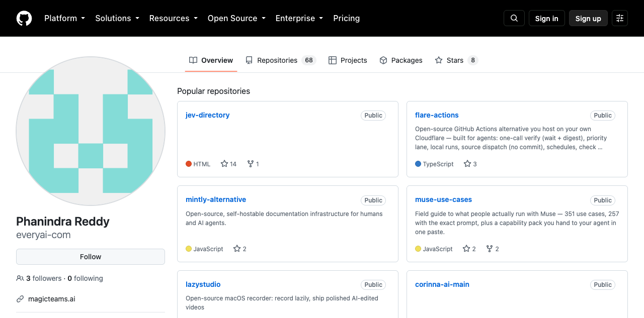Open the flare-actions repository
The width and height of the screenshot is (644, 318).
(437, 115)
